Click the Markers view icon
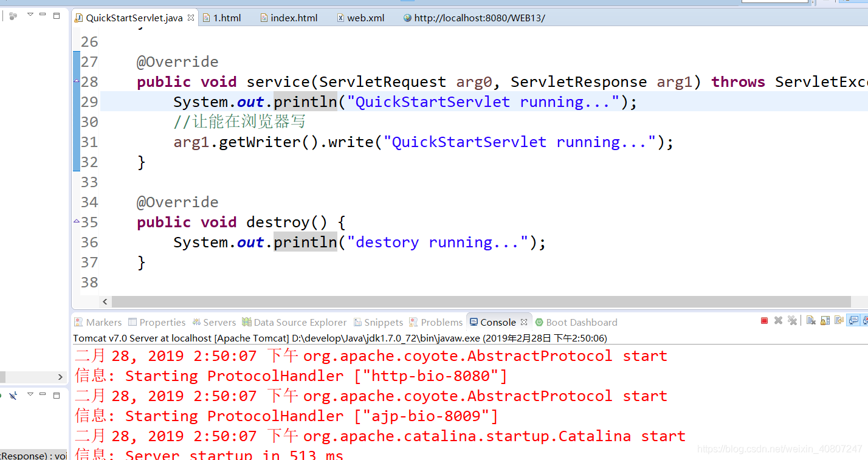The image size is (868, 460). pyautogui.click(x=78, y=322)
